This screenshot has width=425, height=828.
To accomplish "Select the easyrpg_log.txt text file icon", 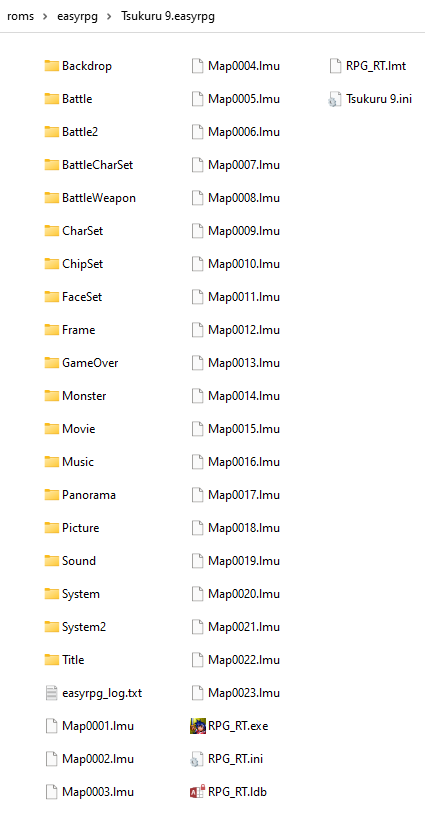I will (51, 693).
